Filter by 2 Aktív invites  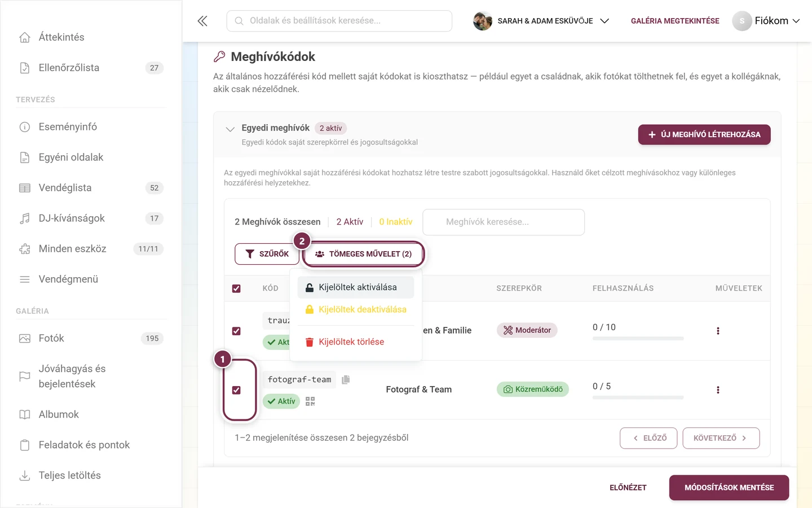[x=350, y=222]
